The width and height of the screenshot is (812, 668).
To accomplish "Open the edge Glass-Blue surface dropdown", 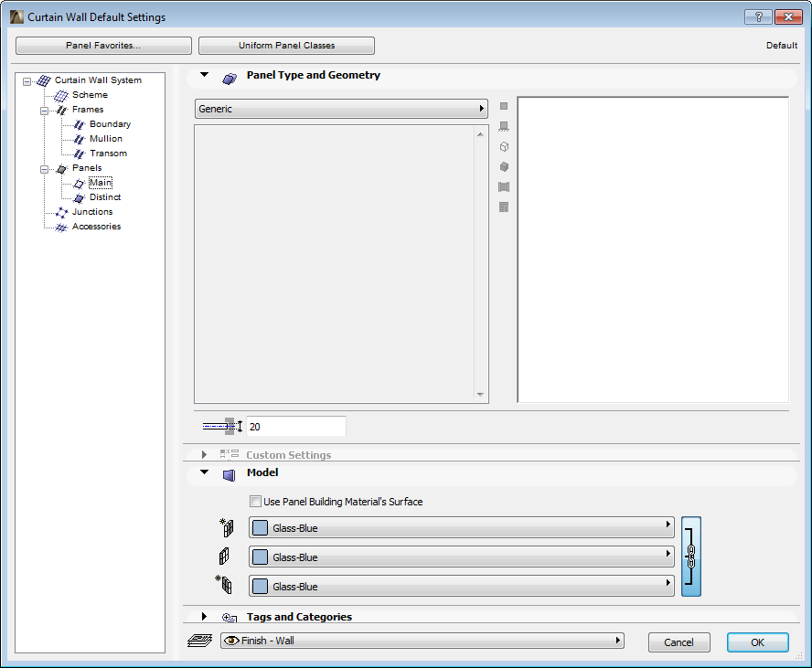I will point(462,557).
